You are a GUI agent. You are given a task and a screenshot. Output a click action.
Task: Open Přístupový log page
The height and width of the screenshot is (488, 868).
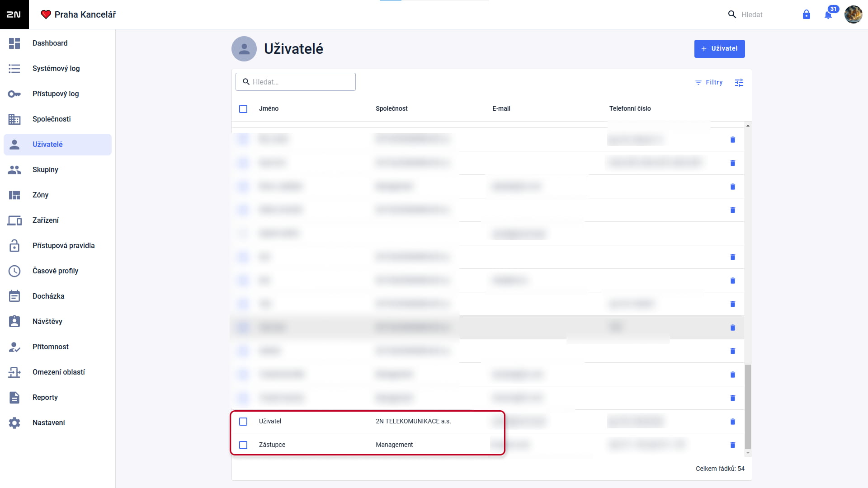click(57, 94)
